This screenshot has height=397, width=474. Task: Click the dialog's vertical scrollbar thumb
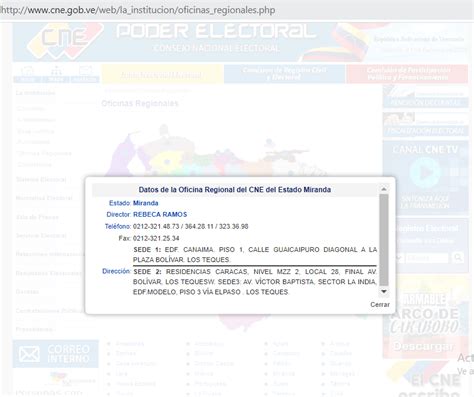[384, 240]
